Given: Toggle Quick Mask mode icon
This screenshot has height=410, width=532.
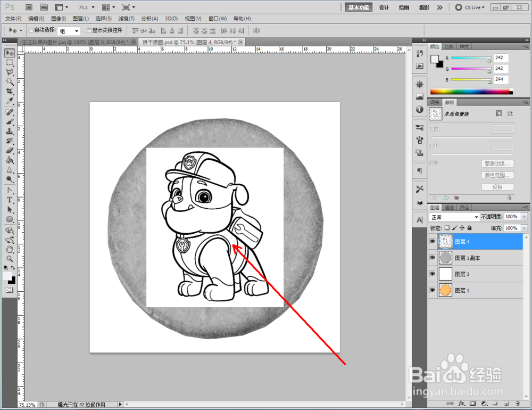Looking at the screenshot, I should pos(10,290).
